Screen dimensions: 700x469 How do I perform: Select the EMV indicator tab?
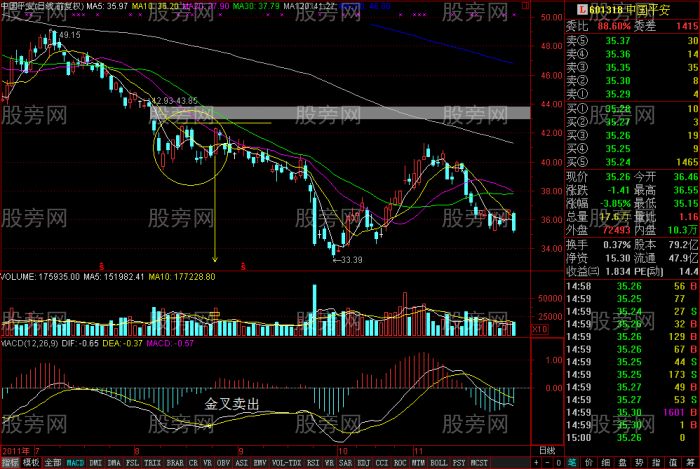click(x=260, y=463)
